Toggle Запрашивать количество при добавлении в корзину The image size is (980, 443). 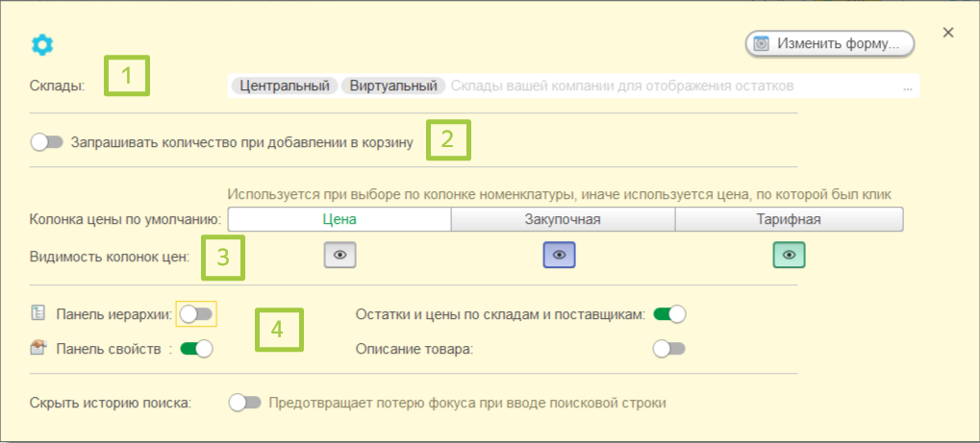(x=47, y=142)
